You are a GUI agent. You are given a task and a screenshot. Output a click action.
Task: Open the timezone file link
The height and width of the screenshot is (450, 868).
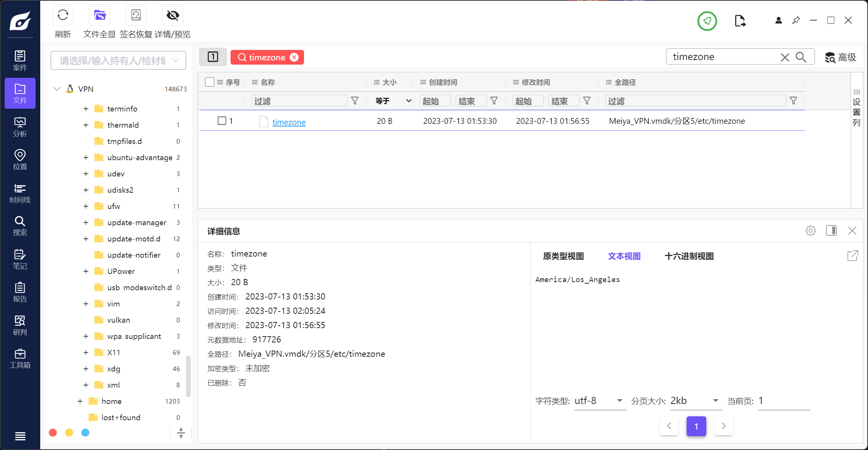click(289, 122)
